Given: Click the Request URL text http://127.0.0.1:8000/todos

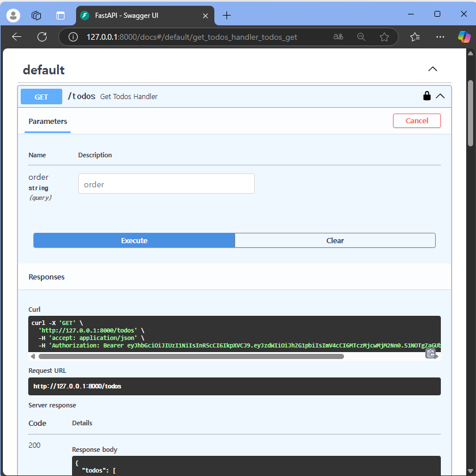Looking at the screenshot, I should (77, 386).
